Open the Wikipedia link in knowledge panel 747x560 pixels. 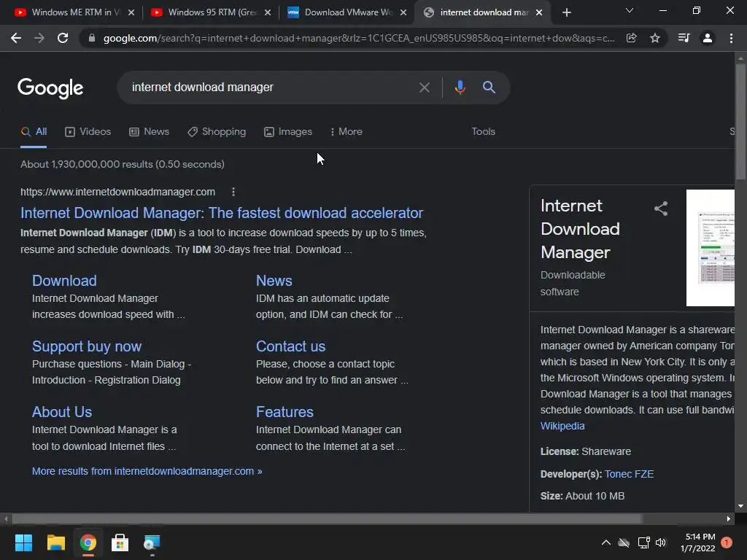(x=562, y=426)
